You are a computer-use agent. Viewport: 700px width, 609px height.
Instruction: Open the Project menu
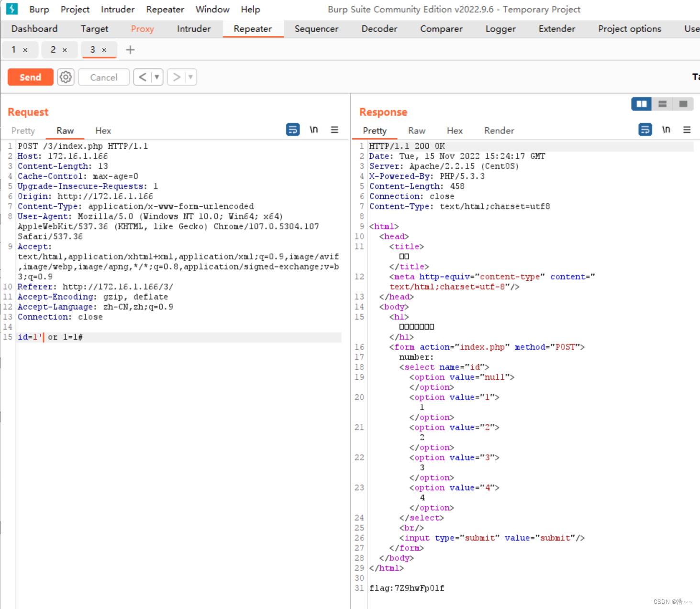coord(75,9)
